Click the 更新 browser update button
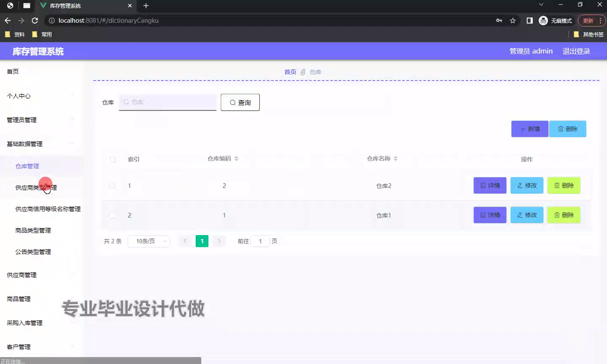Image resolution: width=607 pixels, height=364 pixels. click(x=592, y=21)
